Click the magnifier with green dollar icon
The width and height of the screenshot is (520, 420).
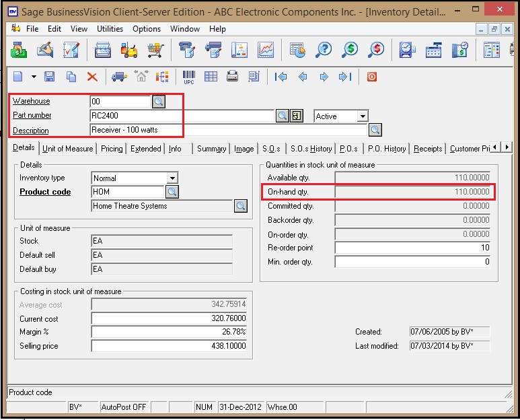tap(350, 50)
